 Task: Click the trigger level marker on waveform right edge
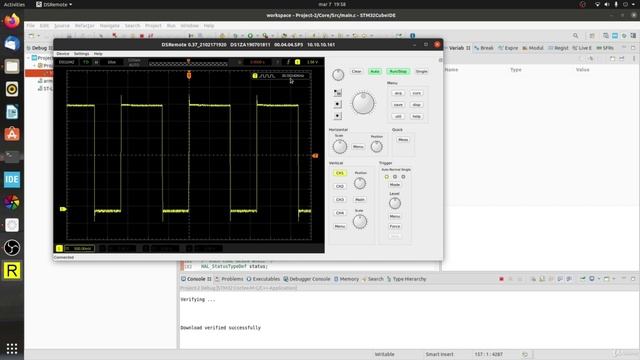pyautogui.click(x=315, y=156)
